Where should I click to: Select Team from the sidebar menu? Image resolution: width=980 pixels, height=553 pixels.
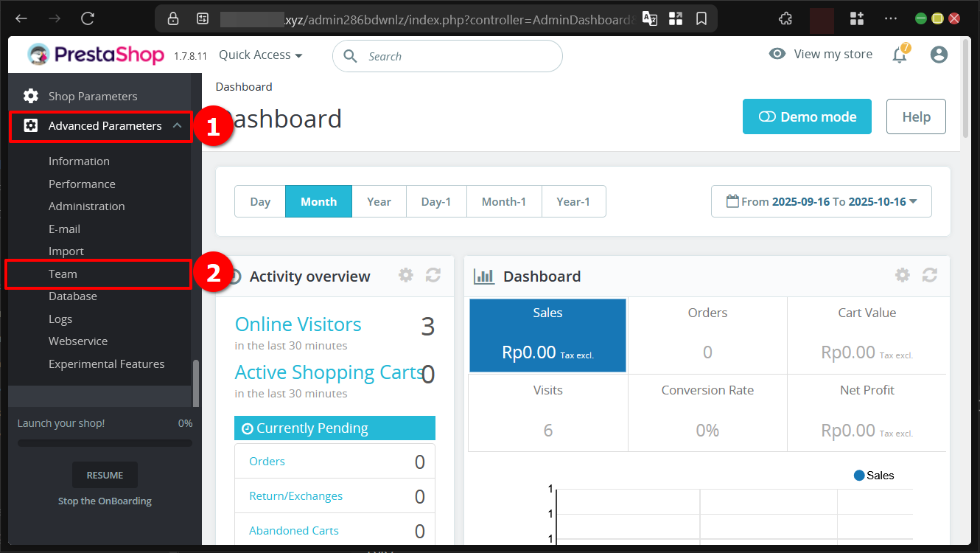pos(63,274)
